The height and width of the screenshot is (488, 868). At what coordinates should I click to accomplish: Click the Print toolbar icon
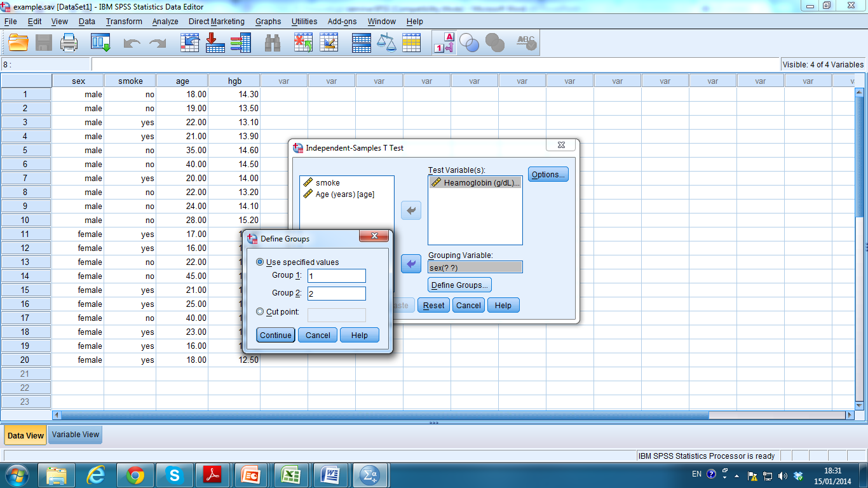pos(69,43)
